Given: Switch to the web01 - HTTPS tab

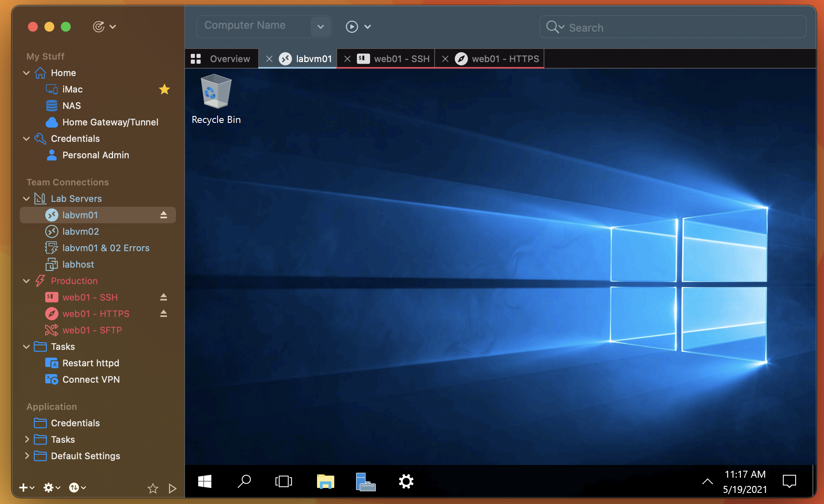Looking at the screenshot, I should (505, 59).
